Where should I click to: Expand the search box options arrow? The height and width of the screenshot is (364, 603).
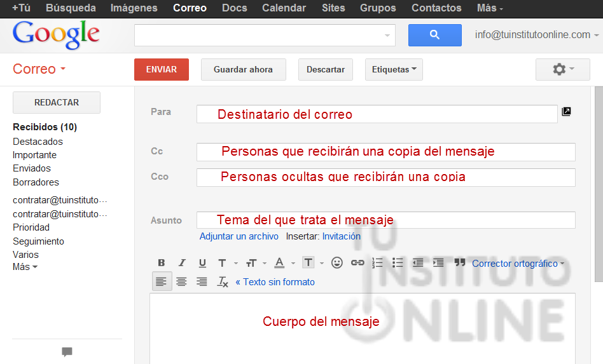(387, 36)
